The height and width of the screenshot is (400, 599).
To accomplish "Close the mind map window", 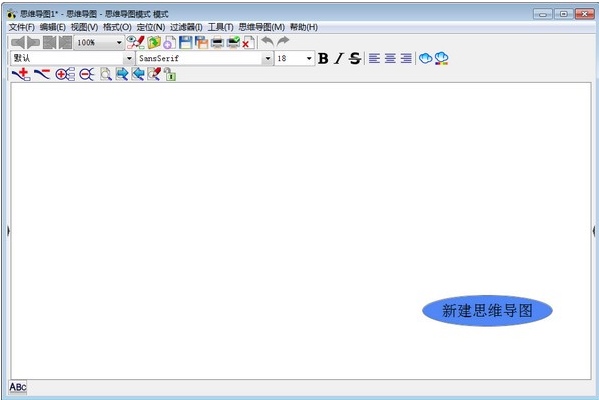I will point(584,14).
